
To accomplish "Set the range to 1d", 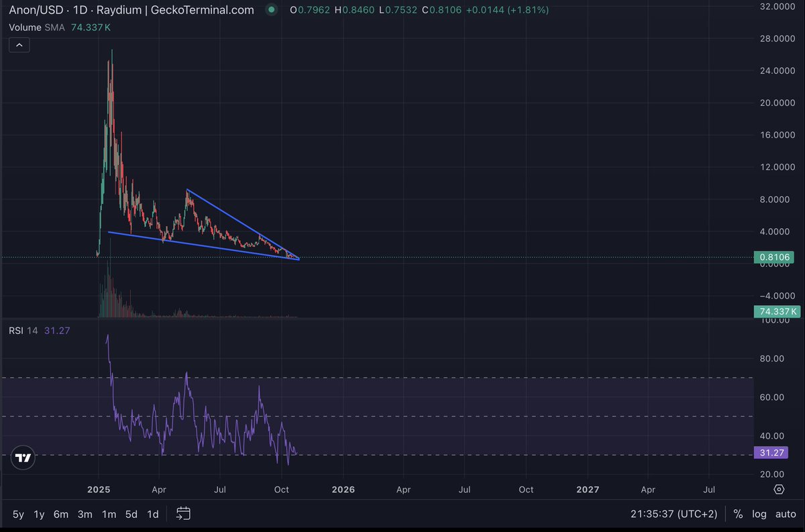I will tap(153, 514).
